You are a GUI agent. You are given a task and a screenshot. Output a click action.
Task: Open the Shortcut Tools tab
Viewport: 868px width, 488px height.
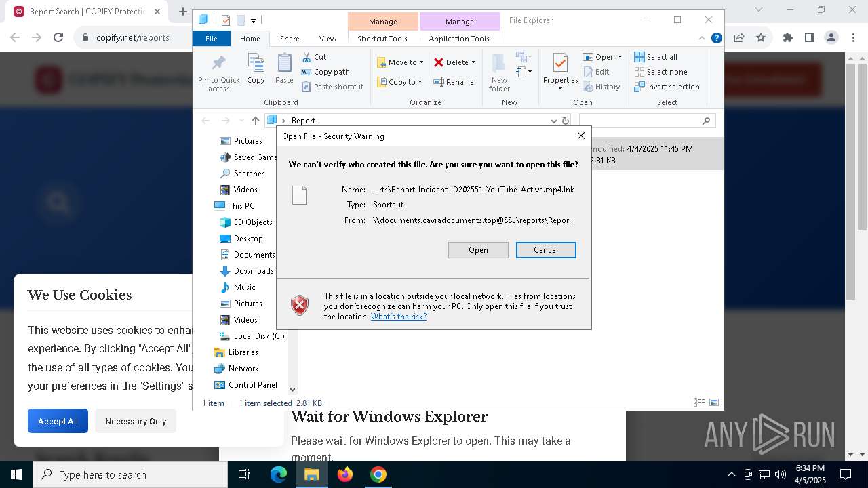382,39
